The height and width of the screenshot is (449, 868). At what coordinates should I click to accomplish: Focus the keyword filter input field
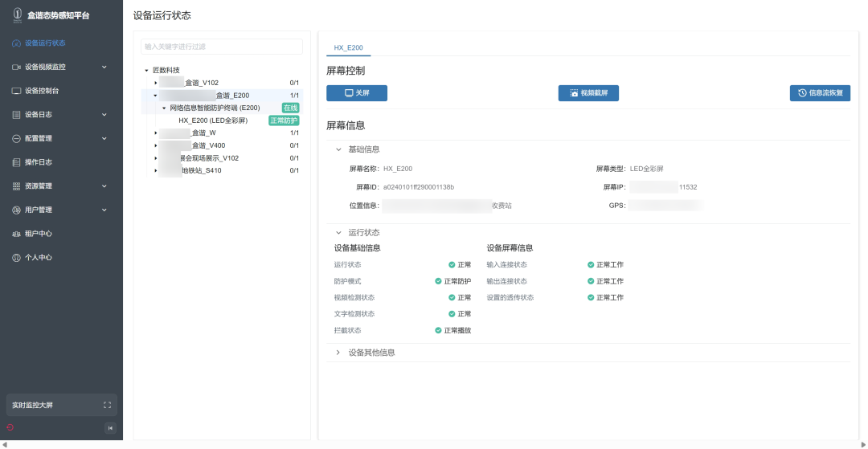[222, 47]
